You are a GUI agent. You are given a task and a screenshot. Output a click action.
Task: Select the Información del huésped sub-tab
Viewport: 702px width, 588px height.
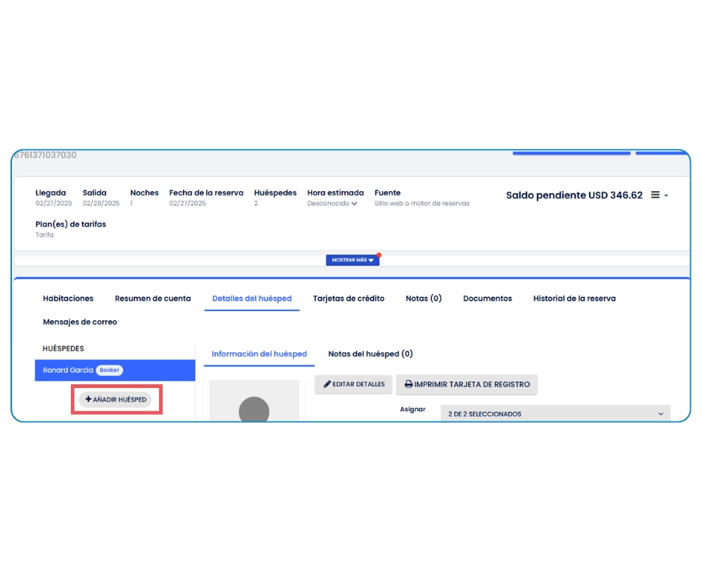(258, 354)
